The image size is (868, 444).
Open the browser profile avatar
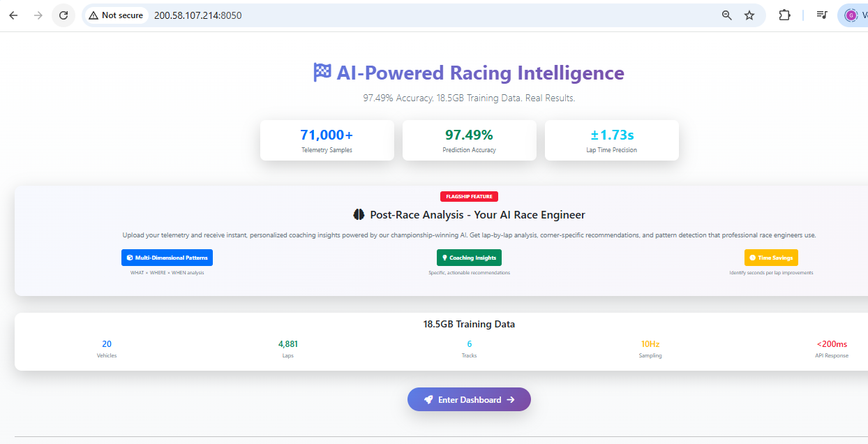[x=851, y=15]
